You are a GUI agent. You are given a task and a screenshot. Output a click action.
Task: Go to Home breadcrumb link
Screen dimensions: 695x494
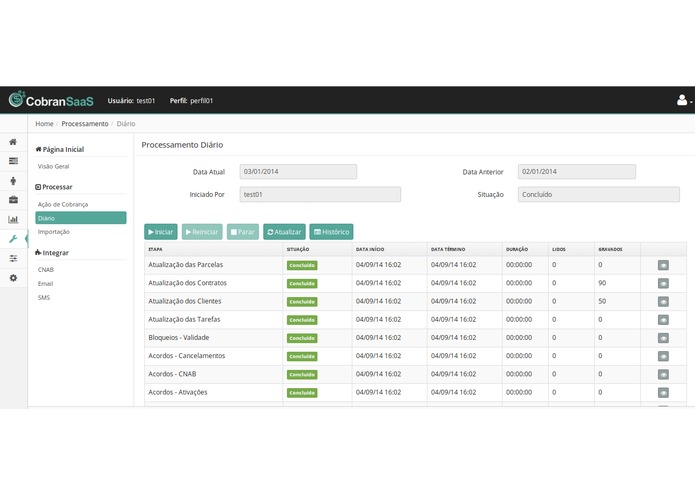[x=44, y=124]
